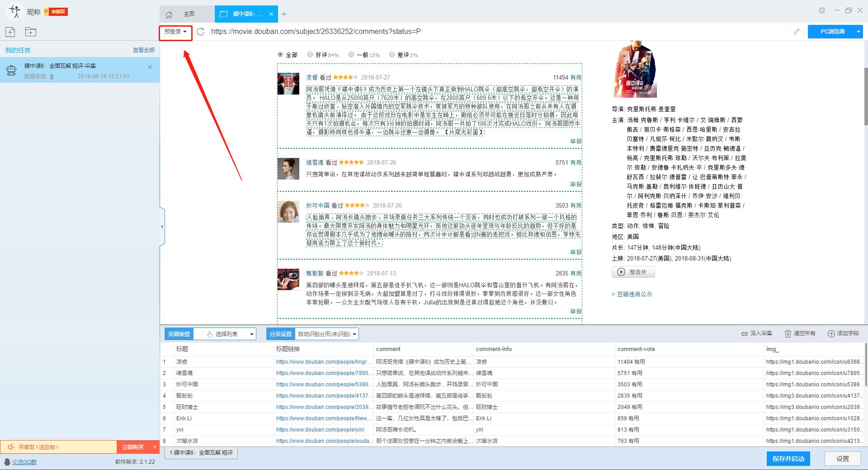Viewport: 868px width, 470px height.
Task: Click the new folder group icon
Action: coord(31,32)
